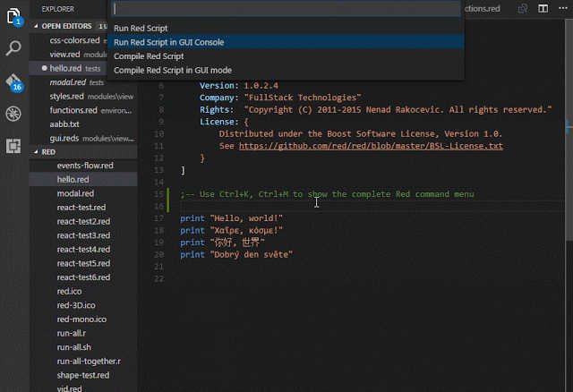Select modal.red under the RED folder
Image resolution: width=573 pixels, height=392 pixels.
[74, 193]
